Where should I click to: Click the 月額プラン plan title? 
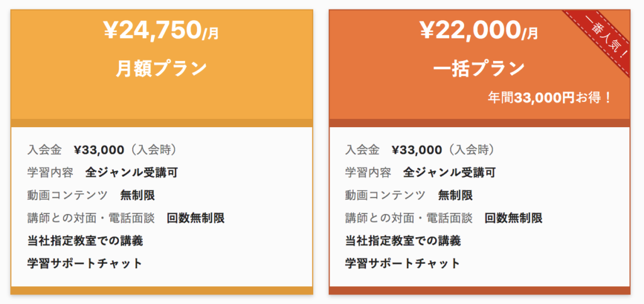(x=161, y=69)
